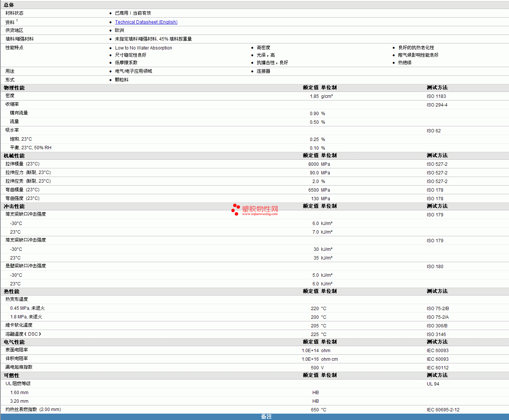Select the 可燃性 section header

coord(12,375)
